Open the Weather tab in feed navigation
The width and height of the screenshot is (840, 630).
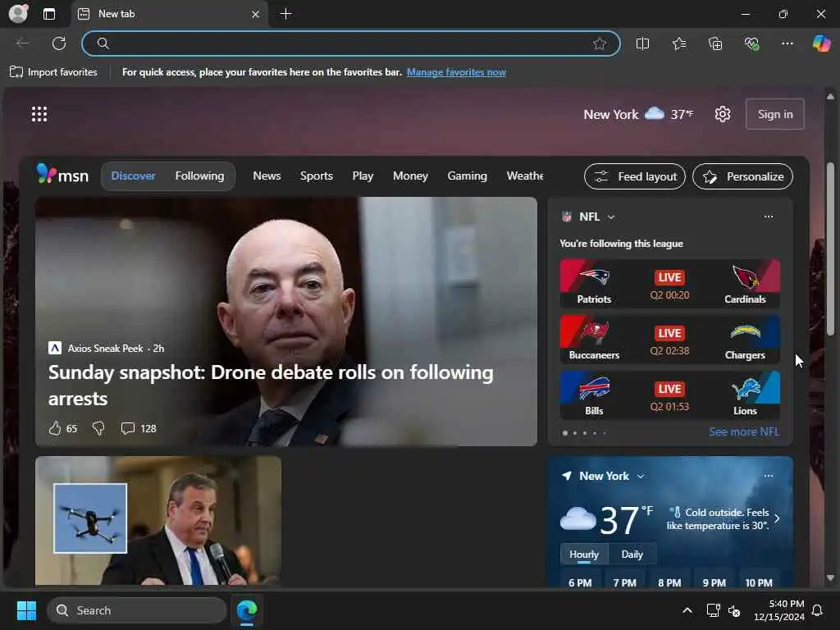tap(524, 176)
